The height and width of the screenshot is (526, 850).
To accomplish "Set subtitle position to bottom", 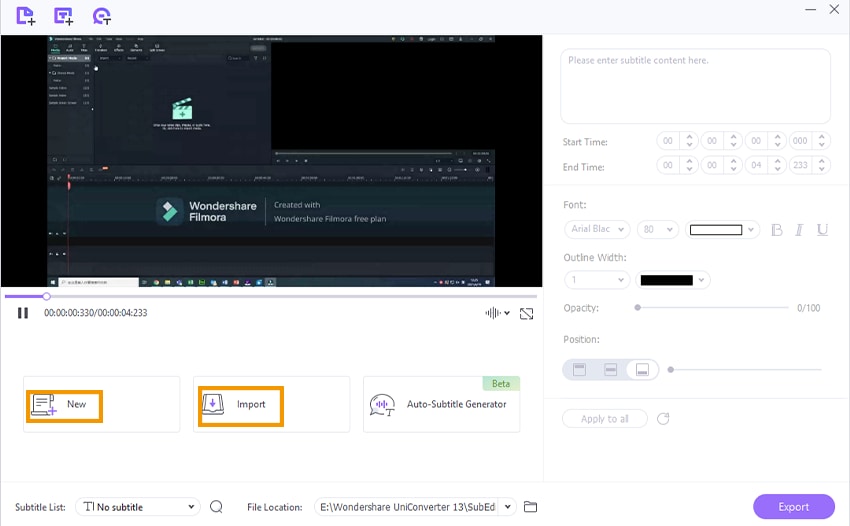I will click(x=642, y=370).
